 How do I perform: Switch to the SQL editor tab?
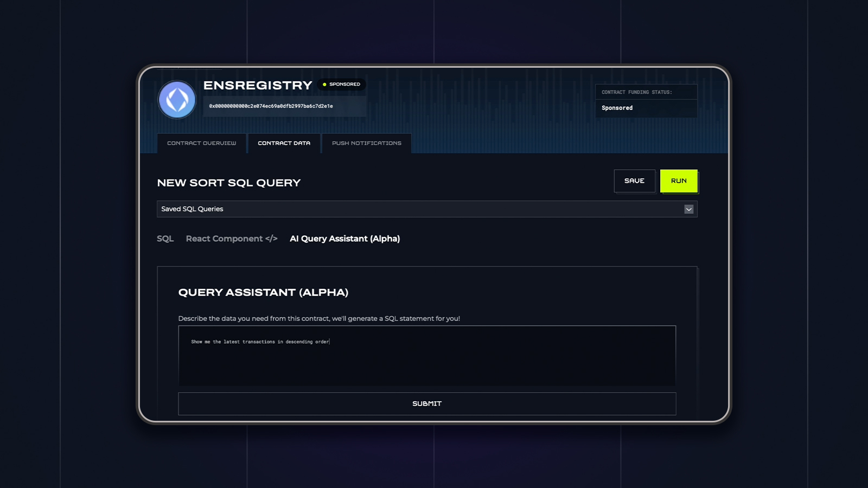pyautogui.click(x=165, y=239)
